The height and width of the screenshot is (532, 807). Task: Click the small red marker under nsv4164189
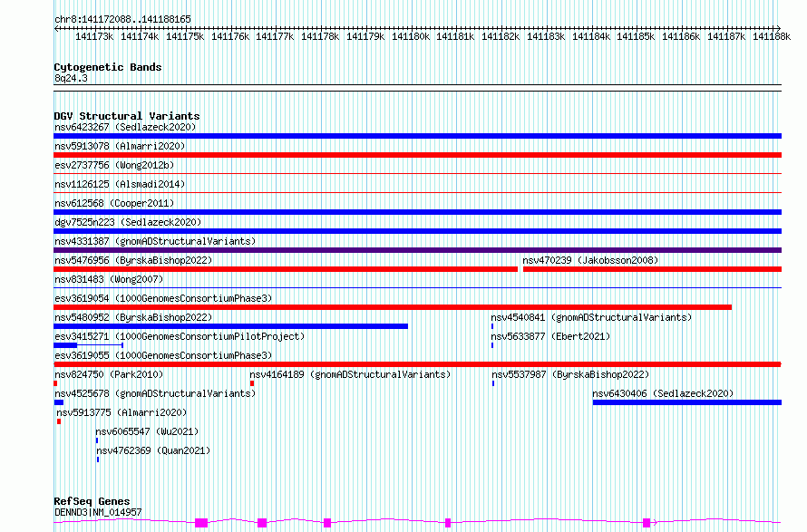pyautogui.click(x=252, y=383)
